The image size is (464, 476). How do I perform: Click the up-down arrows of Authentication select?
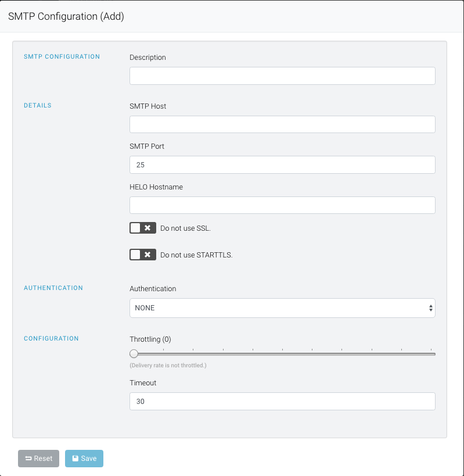pyautogui.click(x=431, y=308)
